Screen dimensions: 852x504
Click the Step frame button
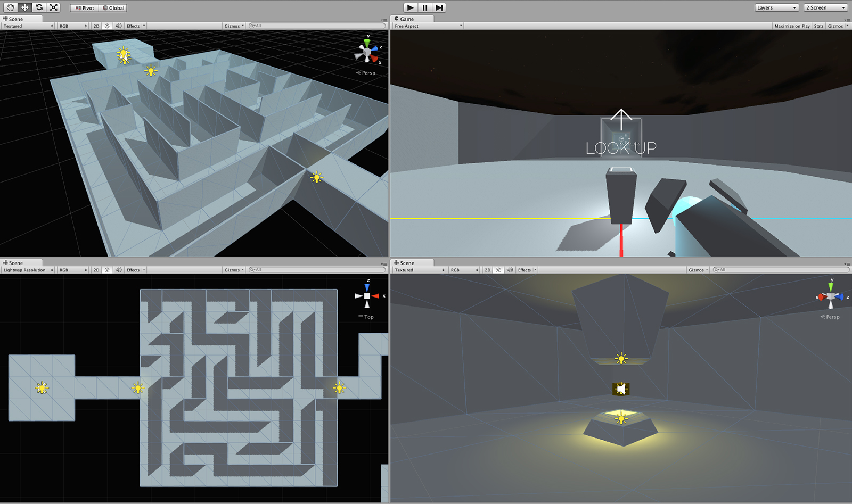click(439, 7)
